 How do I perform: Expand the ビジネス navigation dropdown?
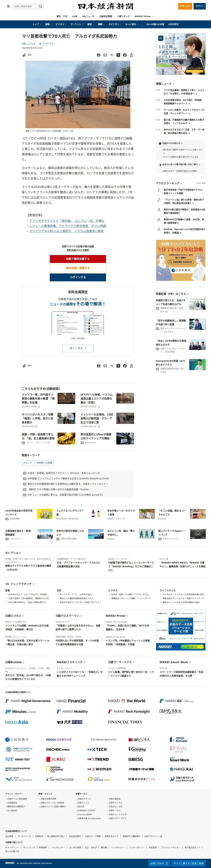pos(61,24)
